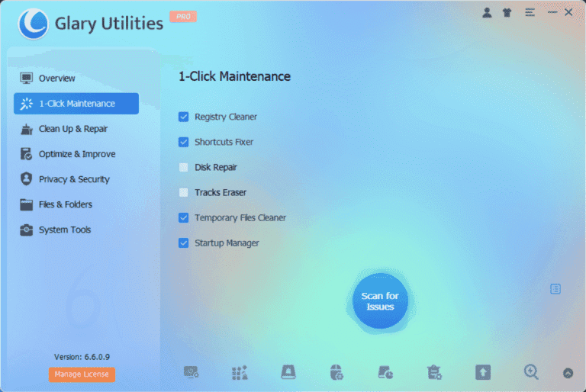Viewport: 586px width, 392px height.
Task: Click the PRO badge
Action: point(183,17)
